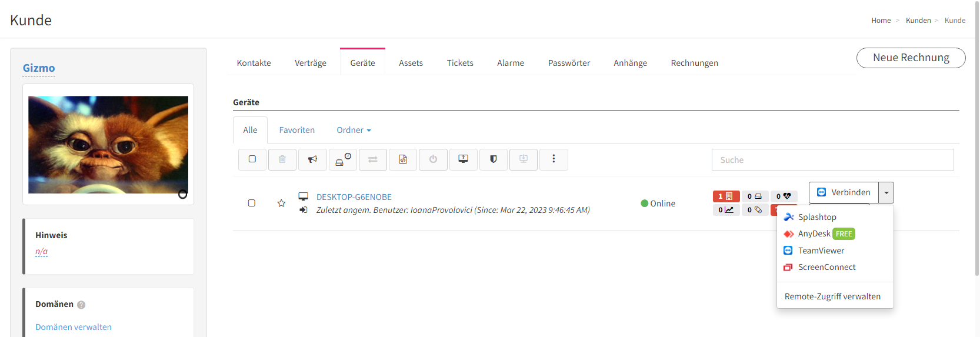Open the Tickets tab
980x337 pixels.
pyautogui.click(x=460, y=63)
